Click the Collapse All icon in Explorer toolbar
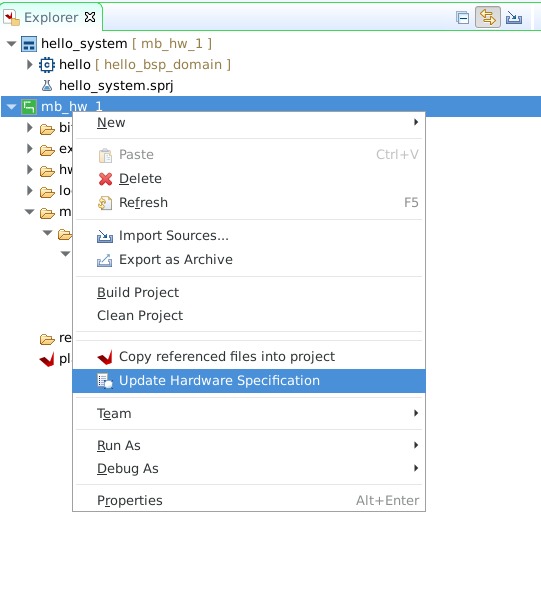The width and height of the screenshot is (541, 607). pyautogui.click(x=462, y=18)
